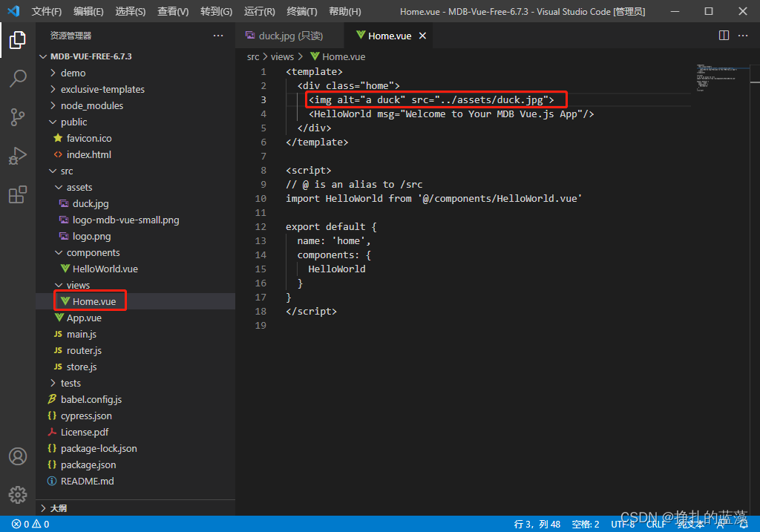This screenshot has width=760, height=532.
Task: Open the Accounts icon
Action: (x=18, y=456)
